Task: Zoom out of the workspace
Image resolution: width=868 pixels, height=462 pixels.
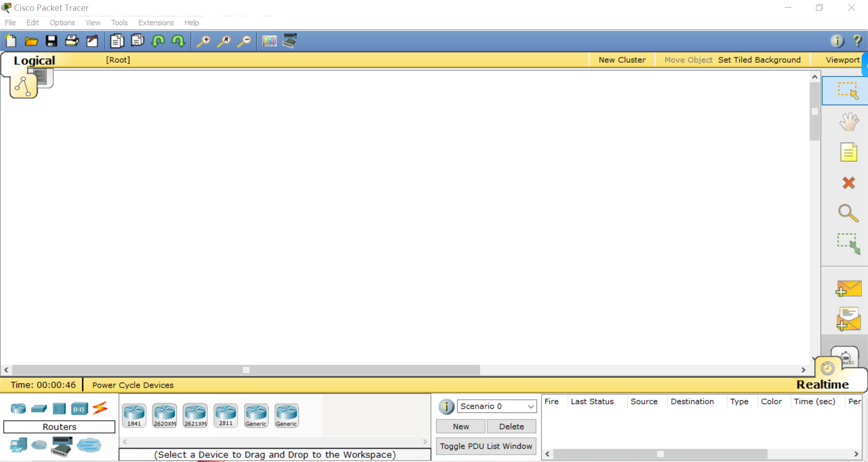Action: click(x=244, y=41)
